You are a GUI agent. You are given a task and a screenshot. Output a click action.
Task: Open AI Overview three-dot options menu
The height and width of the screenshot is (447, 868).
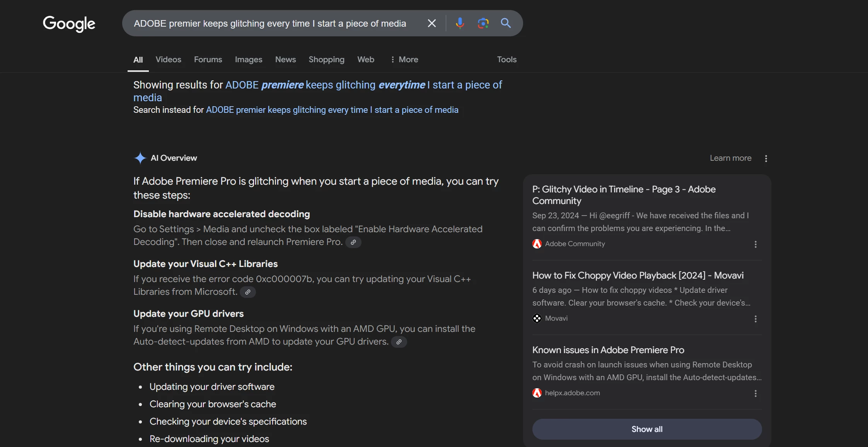click(x=766, y=158)
